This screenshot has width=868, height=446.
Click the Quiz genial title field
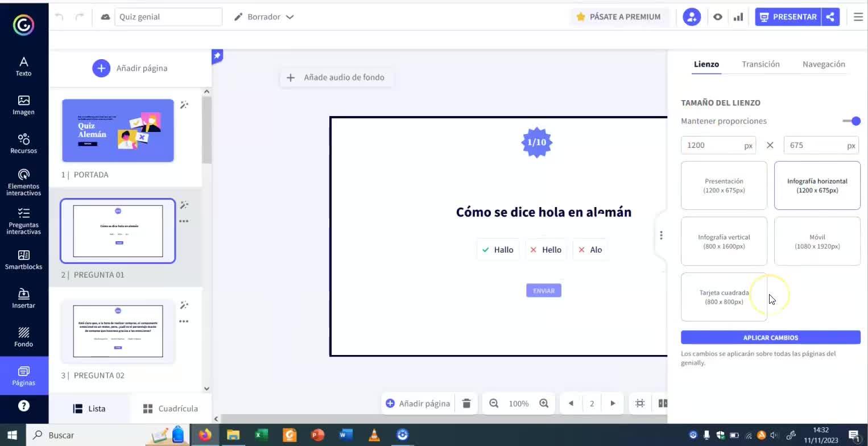pyautogui.click(x=168, y=17)
